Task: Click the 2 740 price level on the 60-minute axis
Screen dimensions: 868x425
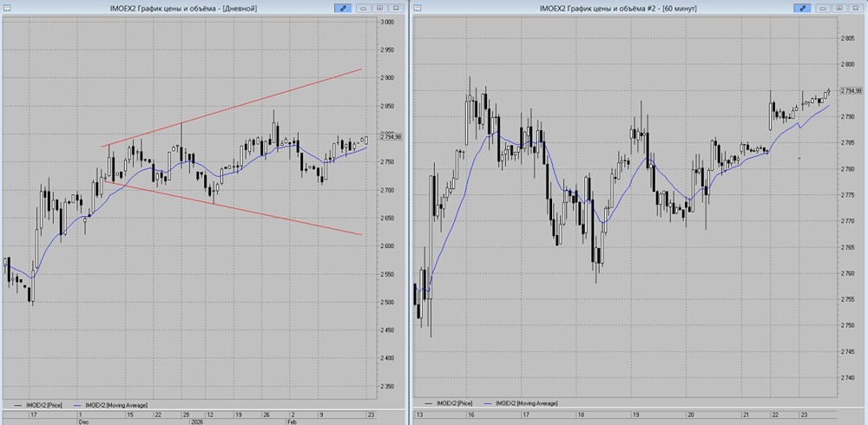Action: tap(847, 378)
